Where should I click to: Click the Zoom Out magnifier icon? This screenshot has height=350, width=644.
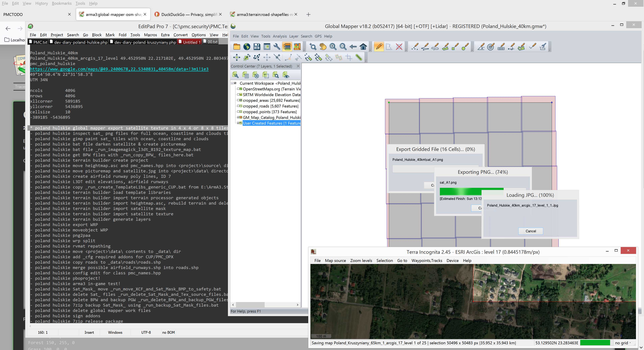[343, 47]
